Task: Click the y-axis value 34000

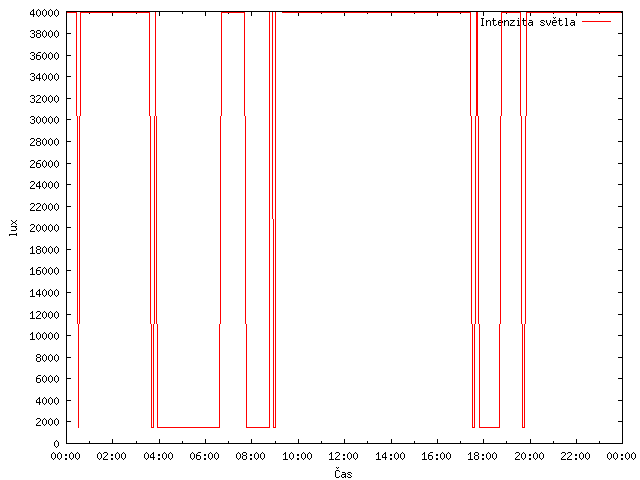Action: (x=44, y=77)
